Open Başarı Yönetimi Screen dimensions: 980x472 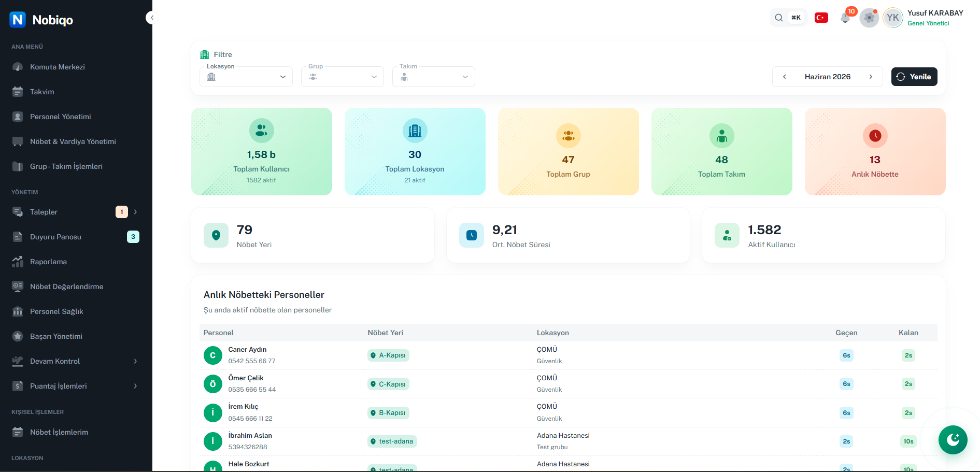coord(76,336)
